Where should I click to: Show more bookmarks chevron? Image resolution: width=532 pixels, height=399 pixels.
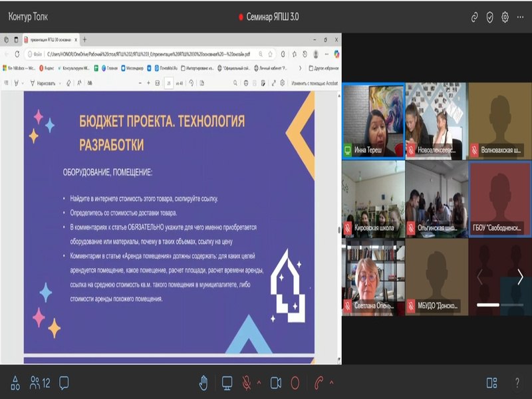[x=300, y=68]
